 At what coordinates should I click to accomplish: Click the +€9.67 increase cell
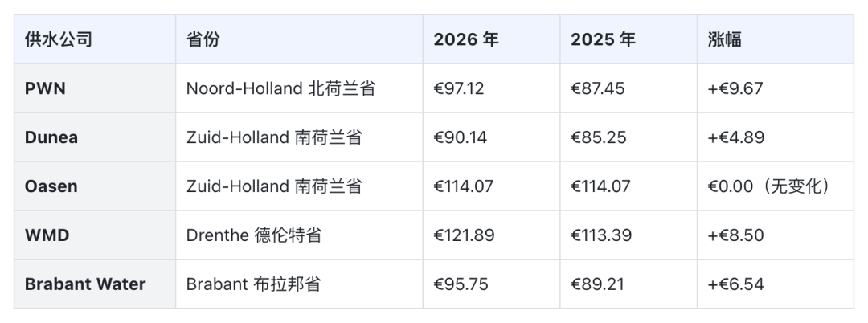point(735,88)
